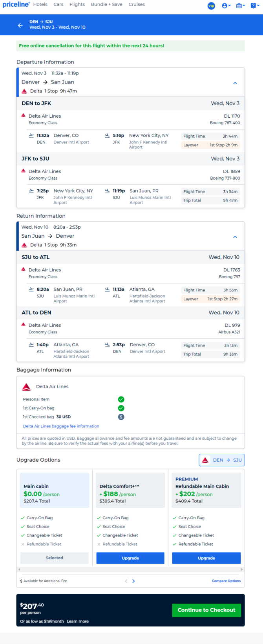Click the priceline logo
Screen dimensions: 263x644
pos(16,5)
